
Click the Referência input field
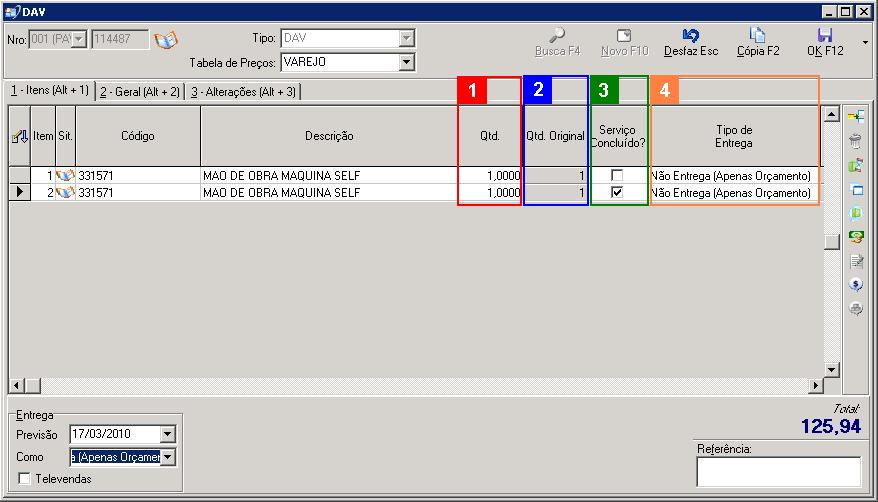[778, 472]
